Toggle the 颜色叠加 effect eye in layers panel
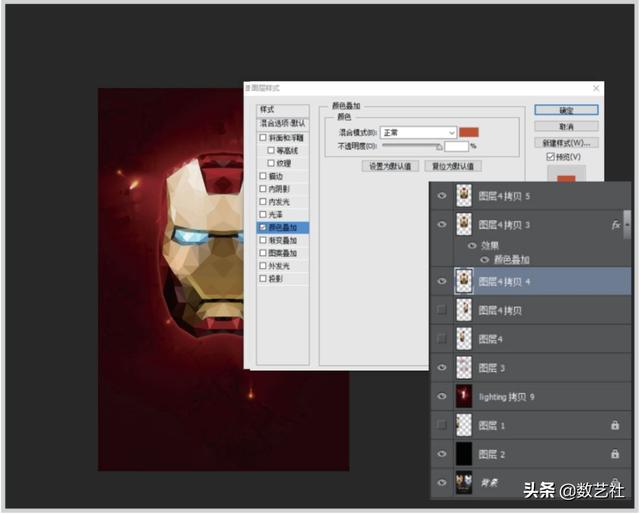 tap(484, 260)
